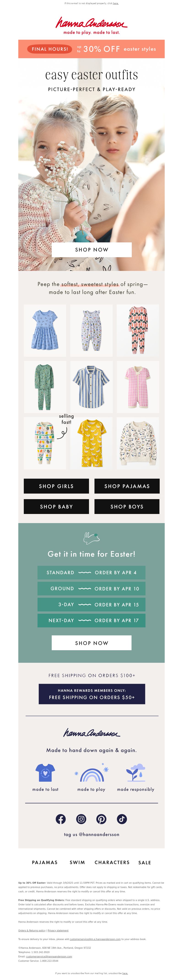The image size is (183, 980).
Task: Click the made responsibly plant icon
Action: point(136,773)
